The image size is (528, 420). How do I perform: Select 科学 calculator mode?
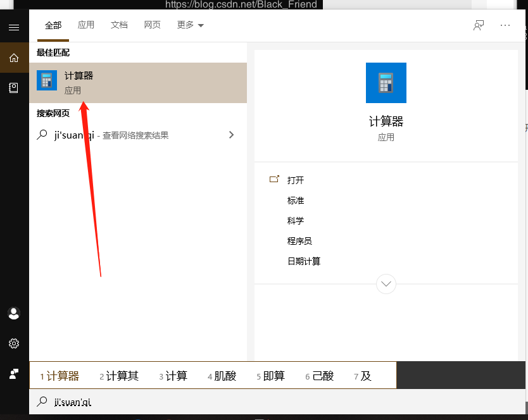(x=296, y=220)
